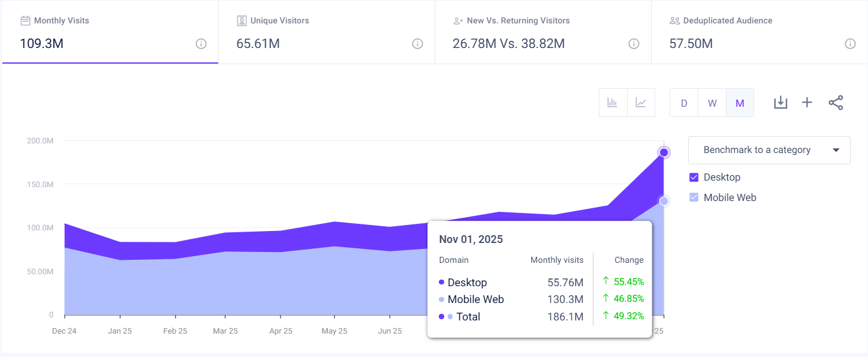Expand the benchmark dropdown arrow
This screenshot has height=357, width=868.
tap(836, 150)
